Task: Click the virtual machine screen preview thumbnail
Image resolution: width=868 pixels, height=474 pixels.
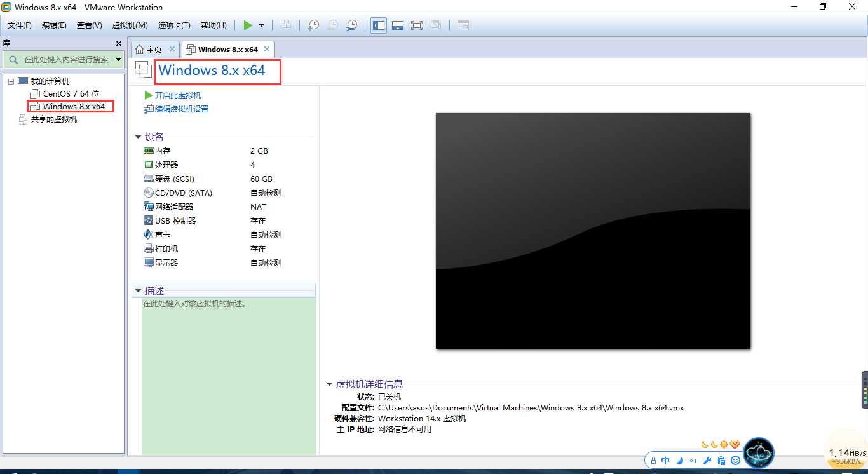Action: pos(593,231)
